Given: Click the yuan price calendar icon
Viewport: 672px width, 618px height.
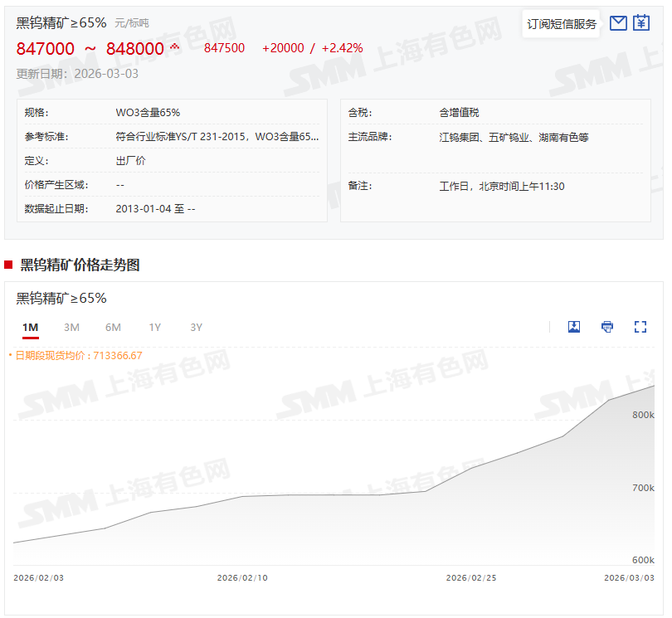Looking at the screenshot, I should pos(641,23).
